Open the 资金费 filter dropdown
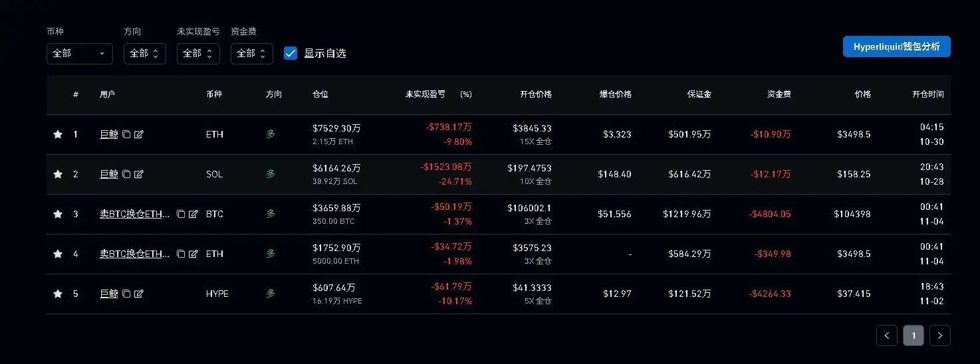 point(252,53)
